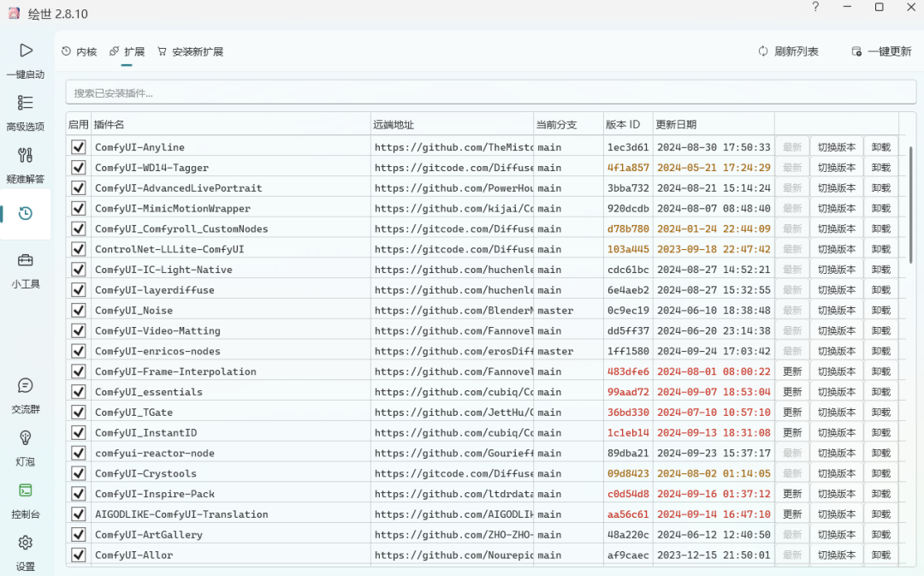Viewport: 924px width, 576px height.
Task: Update the ComfyUI_TGate plugin
Action: (x=792, y=413)
